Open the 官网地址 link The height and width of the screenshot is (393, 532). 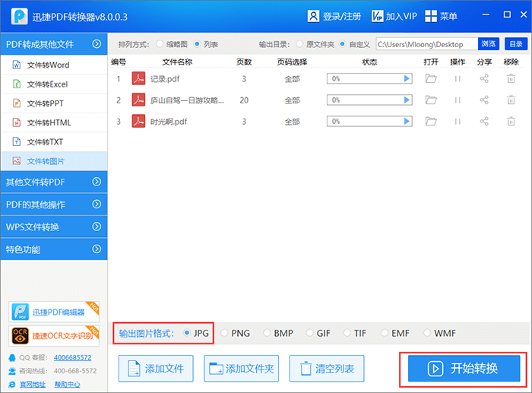click(x=32, y=384)
